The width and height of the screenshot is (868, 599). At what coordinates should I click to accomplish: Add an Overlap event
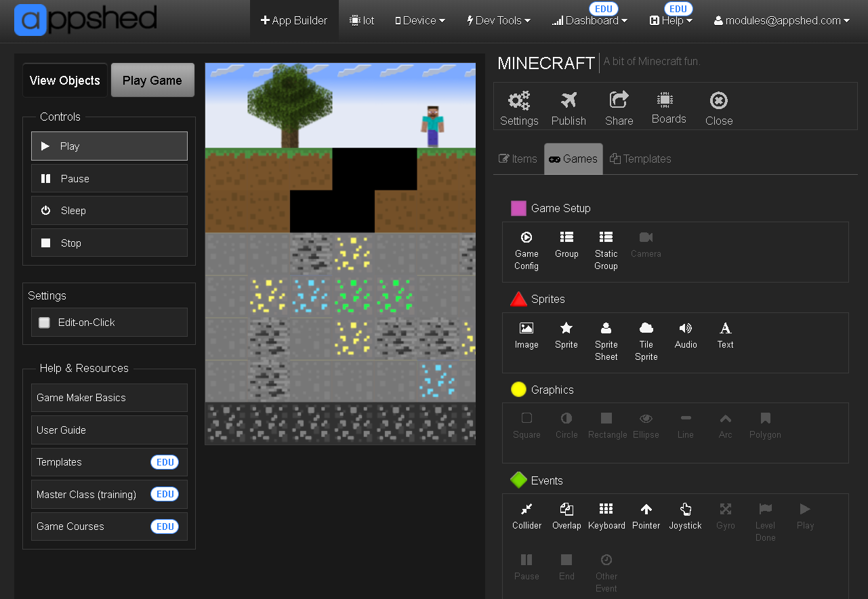566,516
